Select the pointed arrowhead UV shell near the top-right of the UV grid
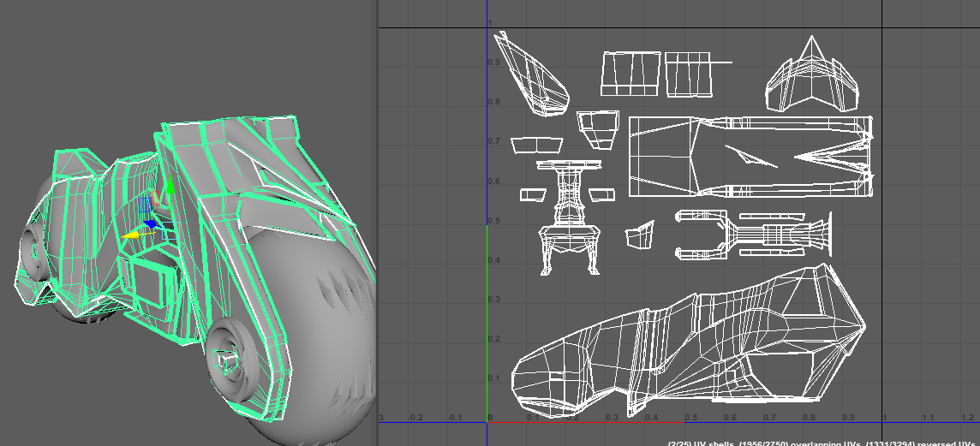Screen dimensions: 980x446 point(812,74)
